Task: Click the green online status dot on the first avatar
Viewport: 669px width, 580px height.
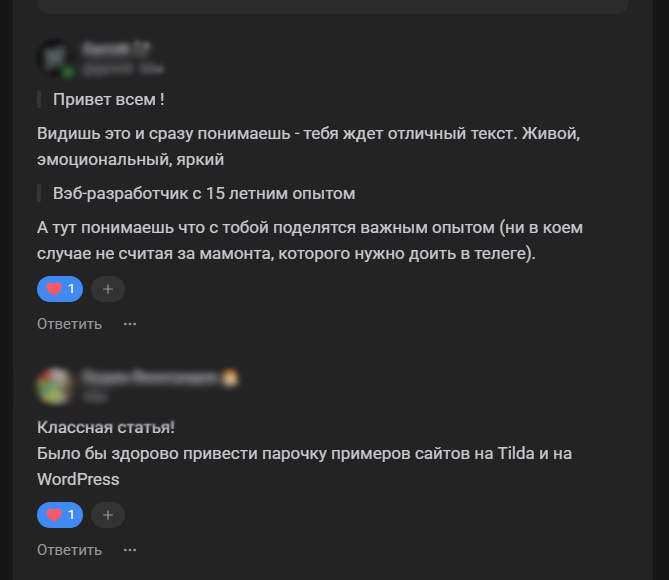Action: (x=68, y=72)
